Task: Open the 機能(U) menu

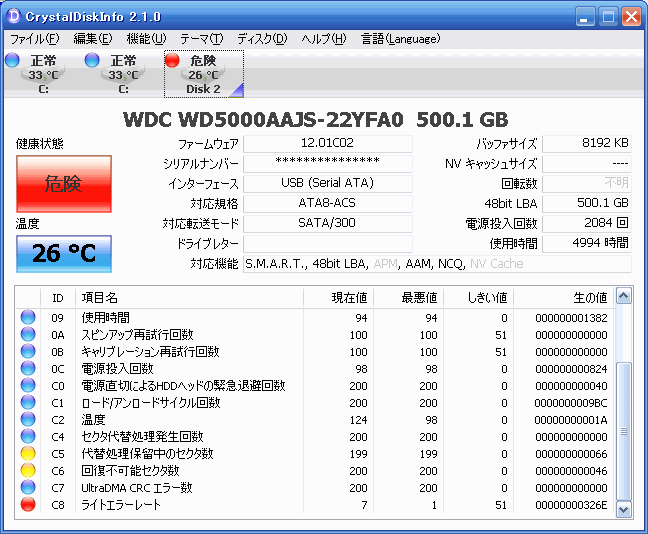Action: click(x=146, y=39)
